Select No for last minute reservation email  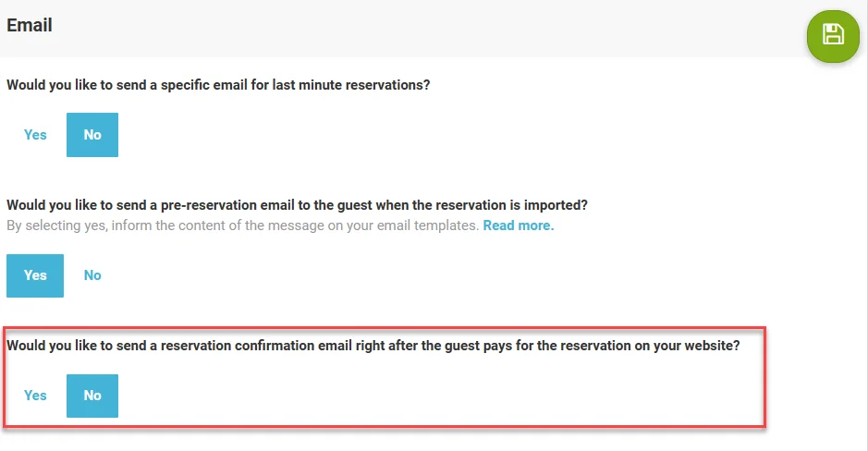click(x=92, y=135)
